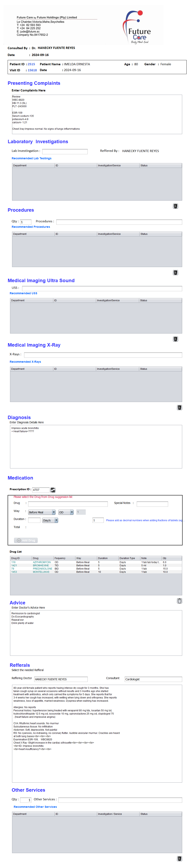
Task: Focus the Drug name input field
Action: click(x=68, y=504)
